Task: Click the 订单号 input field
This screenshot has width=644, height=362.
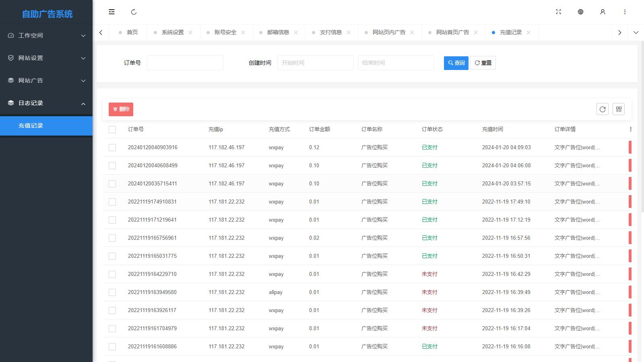Action: 185,63
